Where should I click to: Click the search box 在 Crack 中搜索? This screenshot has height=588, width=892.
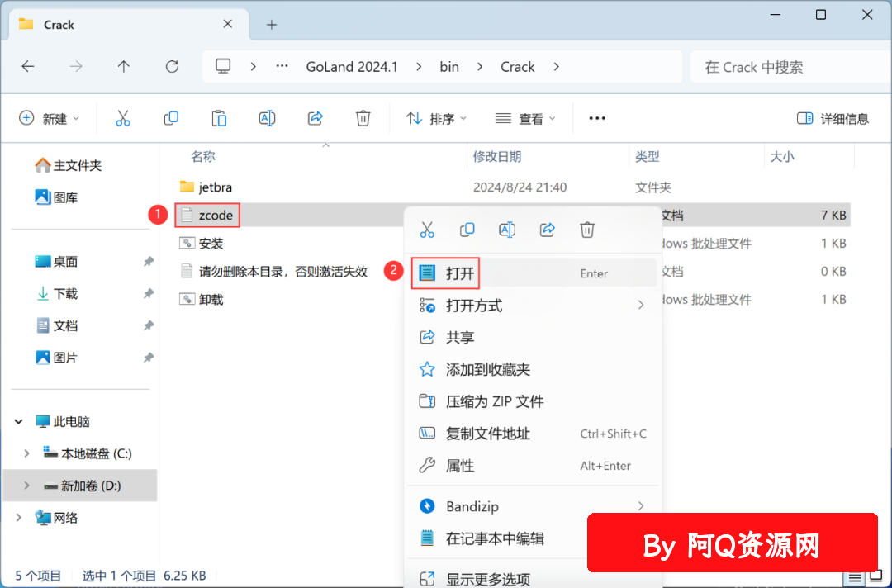click(790, 67)
